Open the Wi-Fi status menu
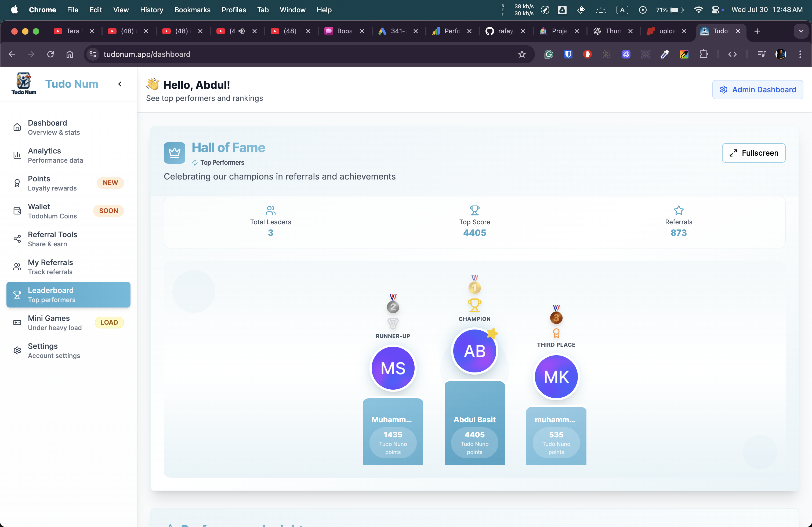 click(698, 10)
